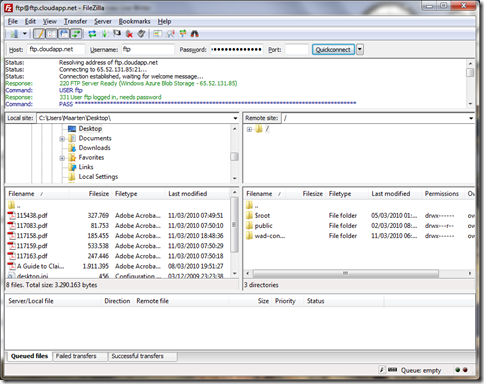This screenshot has height=384, width=484.
Task: Open the Transfer menu
Action: tap(75, 22)
